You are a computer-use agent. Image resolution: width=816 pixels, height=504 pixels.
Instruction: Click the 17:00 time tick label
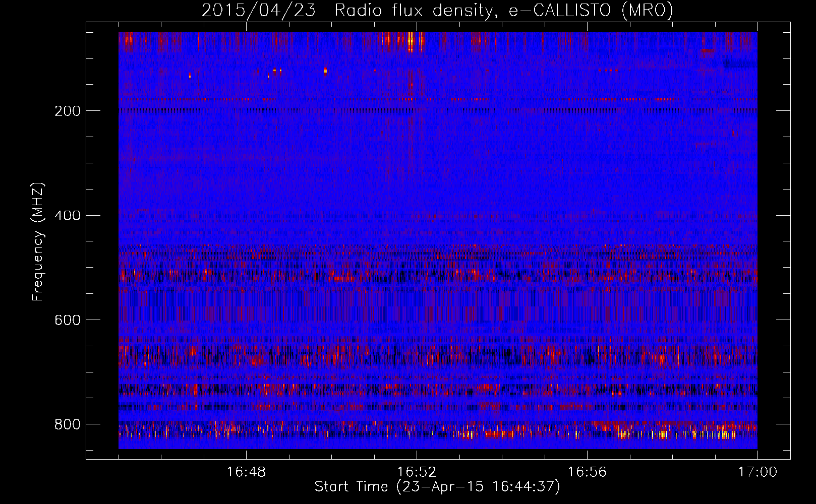point(757,472)
